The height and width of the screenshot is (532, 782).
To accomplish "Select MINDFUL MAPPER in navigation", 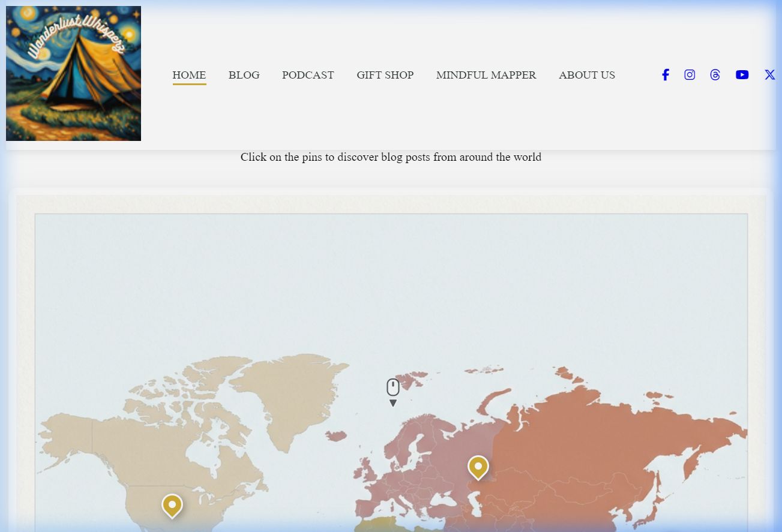I will 486,75.
